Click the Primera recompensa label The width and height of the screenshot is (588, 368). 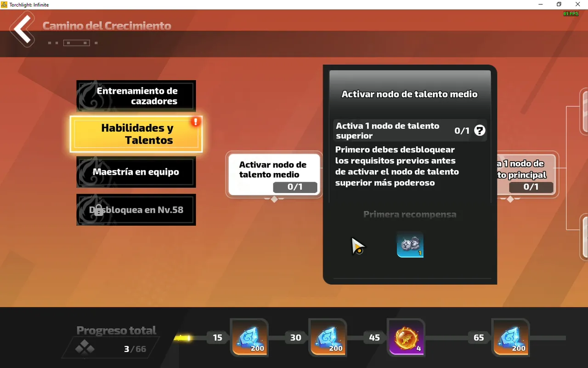pyautogui.click(x=410, y=214)
